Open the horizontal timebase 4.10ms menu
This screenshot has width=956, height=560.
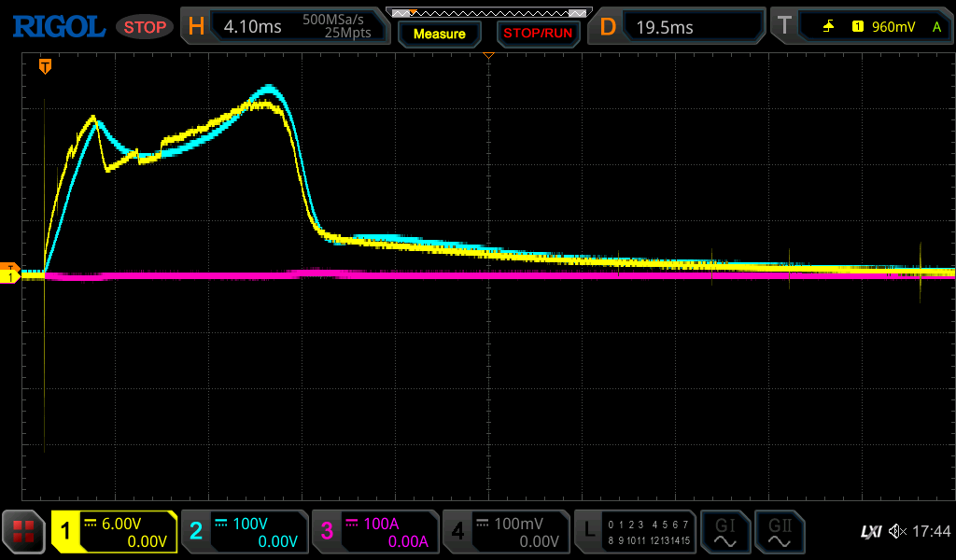tap(284, 26)
